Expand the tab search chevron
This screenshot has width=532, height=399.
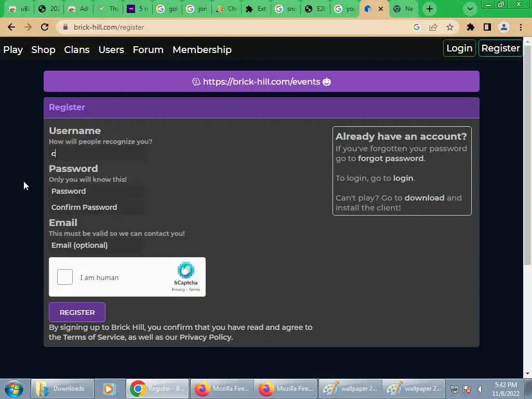coord(470,9)
